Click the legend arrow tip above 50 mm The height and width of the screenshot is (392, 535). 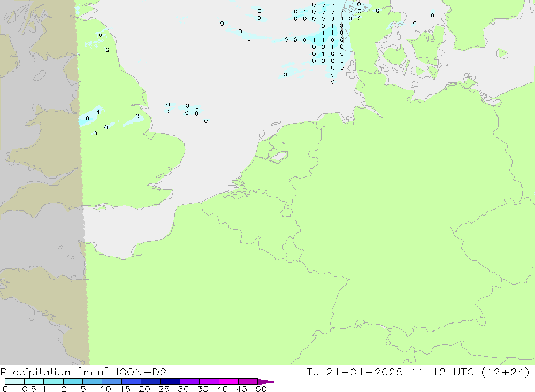pos(268,381)
